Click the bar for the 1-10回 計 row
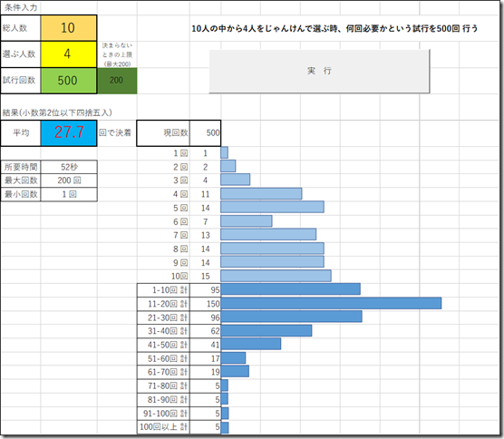Image resolution: width=504 pixels, height=439 pixels. [291, 289]
